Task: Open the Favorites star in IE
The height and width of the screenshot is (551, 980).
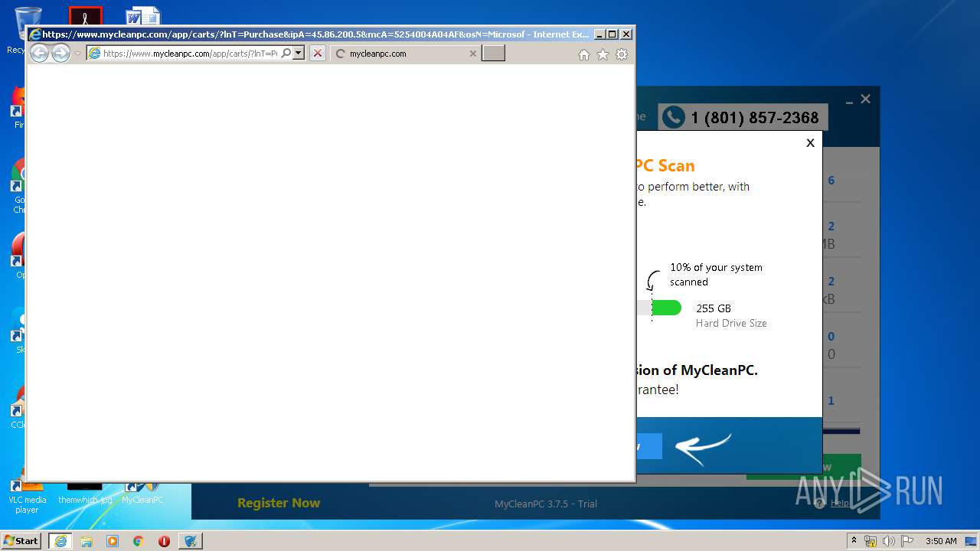Action: (x=603, y=54)
